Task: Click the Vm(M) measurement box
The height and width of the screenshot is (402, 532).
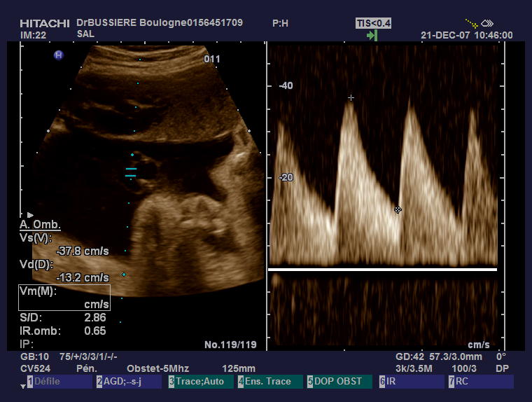Action: (64, 298)
